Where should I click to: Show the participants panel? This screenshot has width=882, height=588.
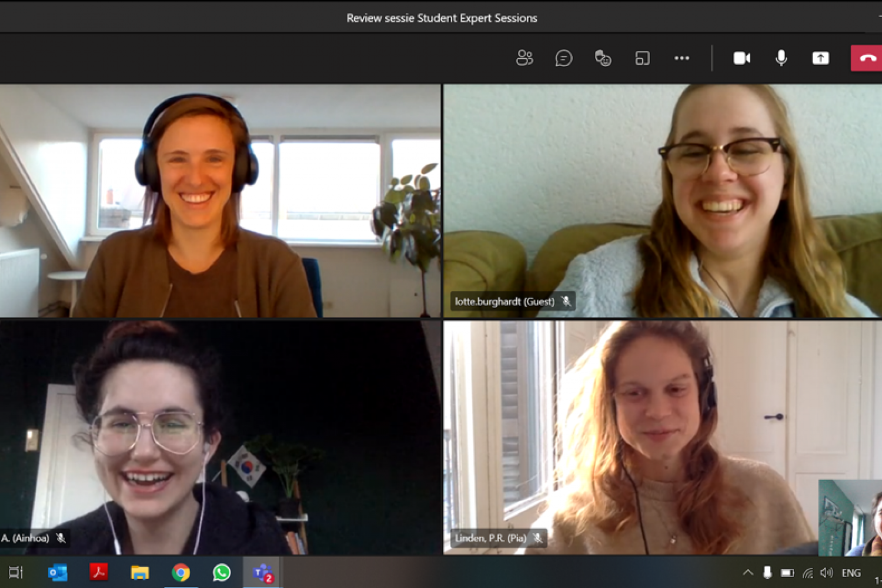pos(524,58)
